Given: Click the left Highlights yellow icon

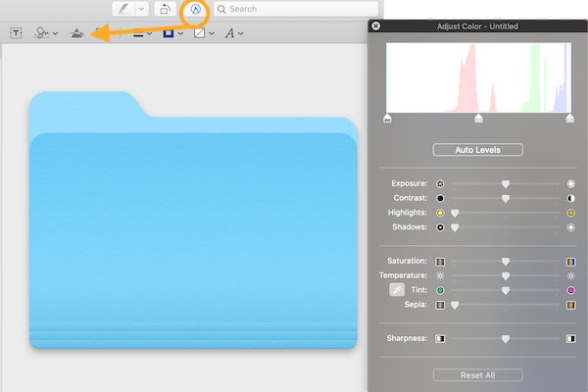Looking at the screenshot, I should click(x=440, y=213).
